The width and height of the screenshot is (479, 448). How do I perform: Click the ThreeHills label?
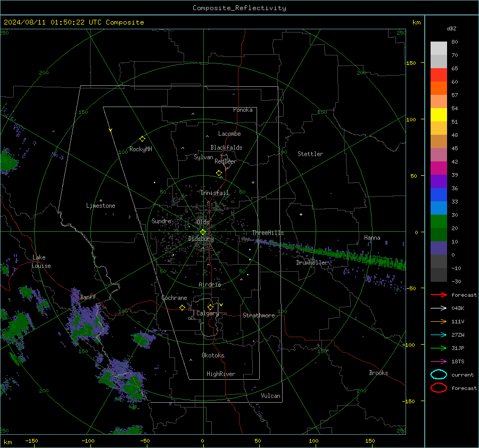268,233
